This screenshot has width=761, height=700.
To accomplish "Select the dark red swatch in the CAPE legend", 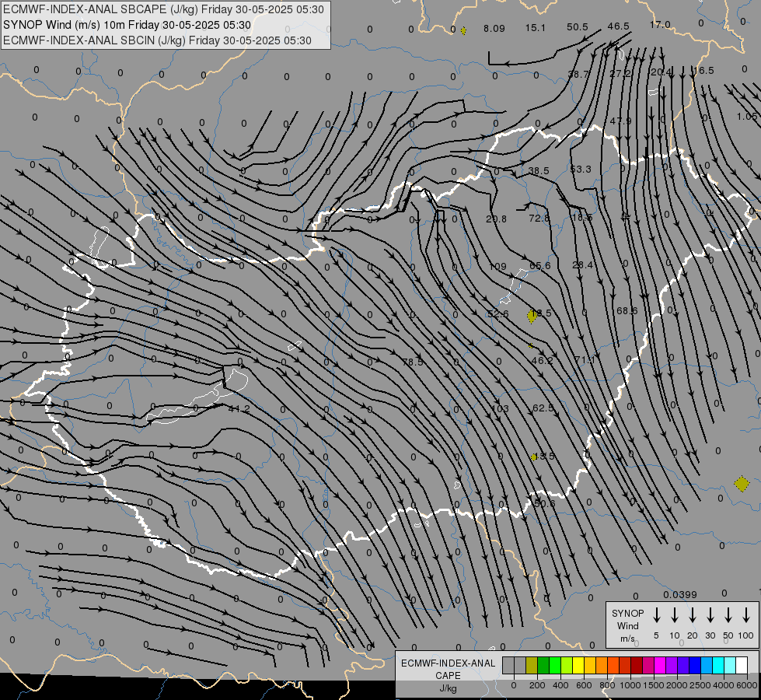I will tap(637, 665).
